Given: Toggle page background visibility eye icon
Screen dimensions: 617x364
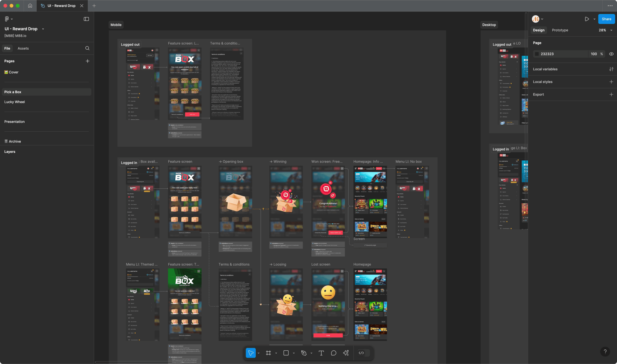Looking at the screenshot, I should click(x=611, y=54).
